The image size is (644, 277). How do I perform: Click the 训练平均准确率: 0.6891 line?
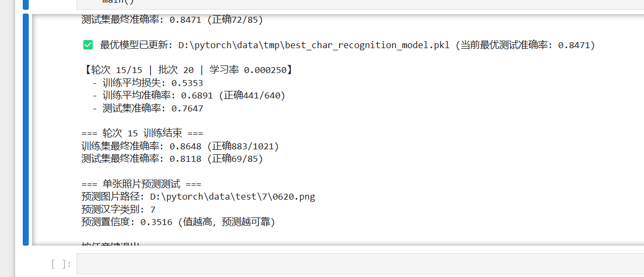click(188, 96)
